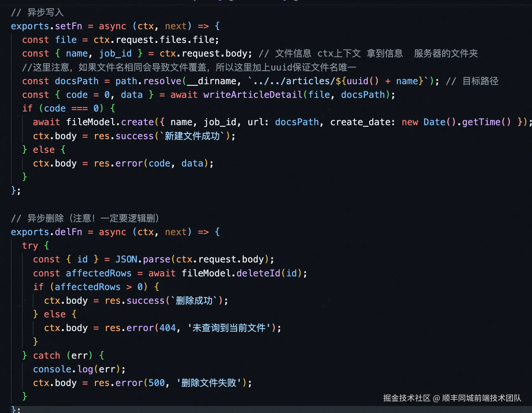Click the string '删除文件失败'

click(x=209, y=383)
